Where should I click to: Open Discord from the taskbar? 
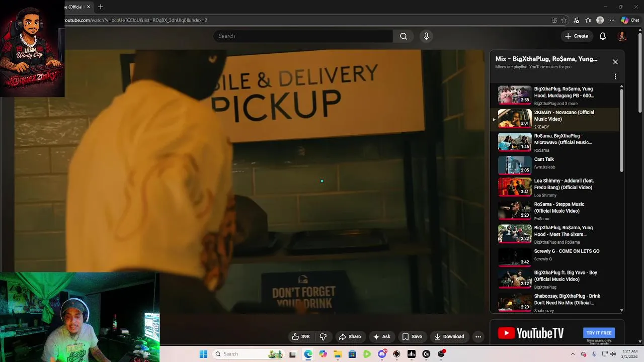point(382,354)
